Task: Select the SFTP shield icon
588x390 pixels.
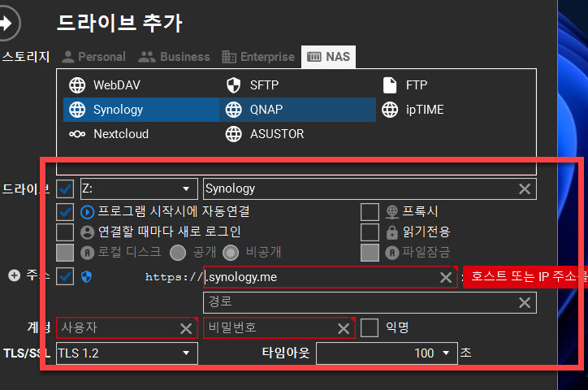Action: click(234, 85)
